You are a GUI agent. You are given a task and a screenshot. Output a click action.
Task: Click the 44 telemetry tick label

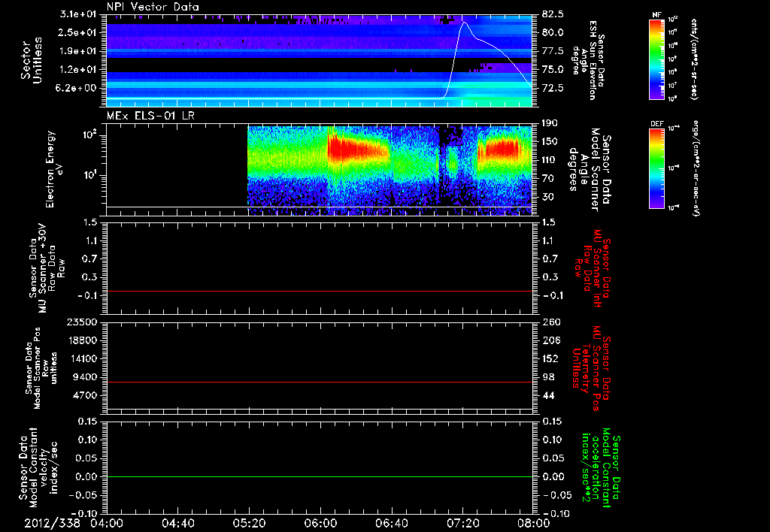click(x=547, y=395)
